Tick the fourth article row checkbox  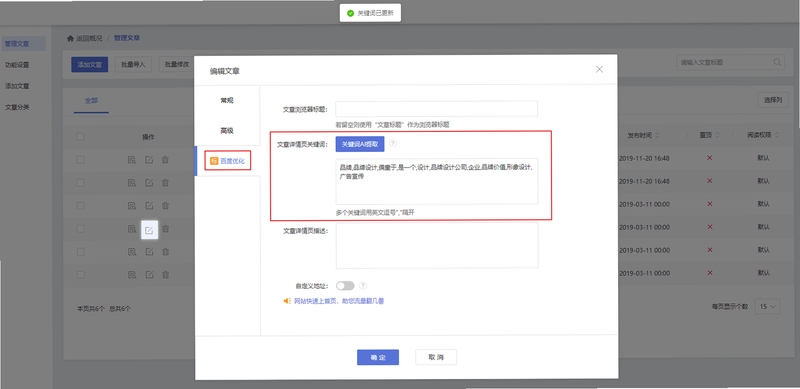[80, 229]
